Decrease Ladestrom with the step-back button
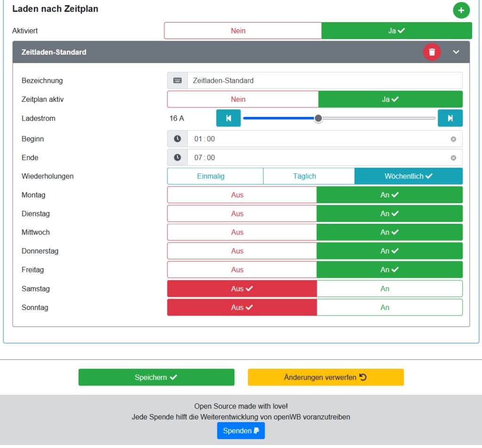Image resolution: width=482 pixels, height=448 pixels. [228, 118]
